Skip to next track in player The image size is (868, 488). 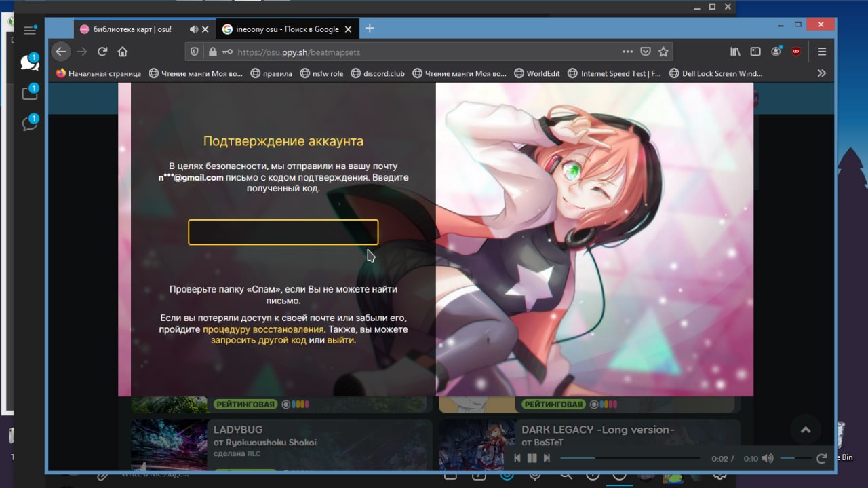(x=547, y=458)
